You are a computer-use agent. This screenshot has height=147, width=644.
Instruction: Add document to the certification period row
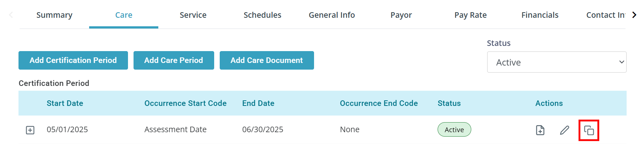pyautogui.click(x=540, y=130)
